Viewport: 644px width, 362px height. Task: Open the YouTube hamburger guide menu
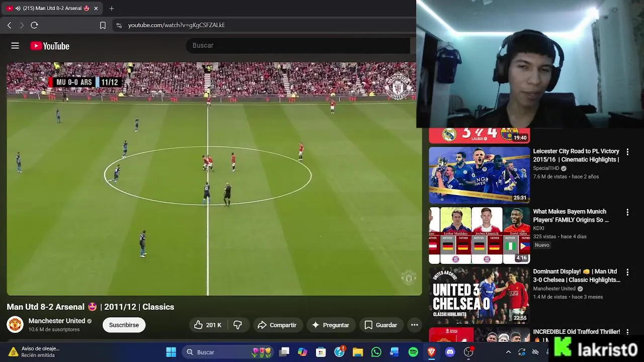click(x=15, y=46)
